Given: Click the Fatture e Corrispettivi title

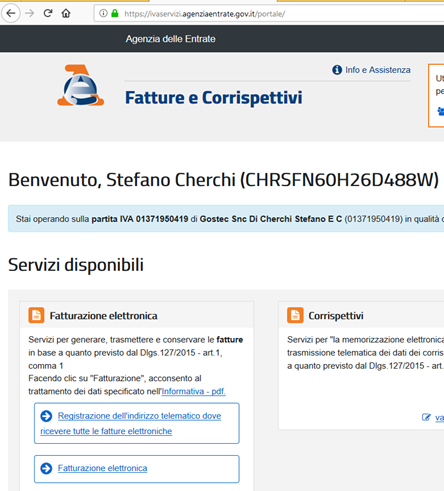Looking at the screenshot, I should [214, 98].
